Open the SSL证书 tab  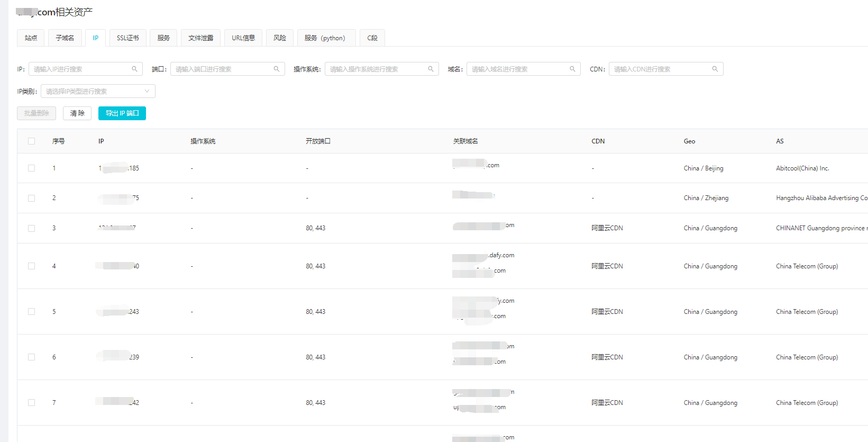click(x=128, y=38)
